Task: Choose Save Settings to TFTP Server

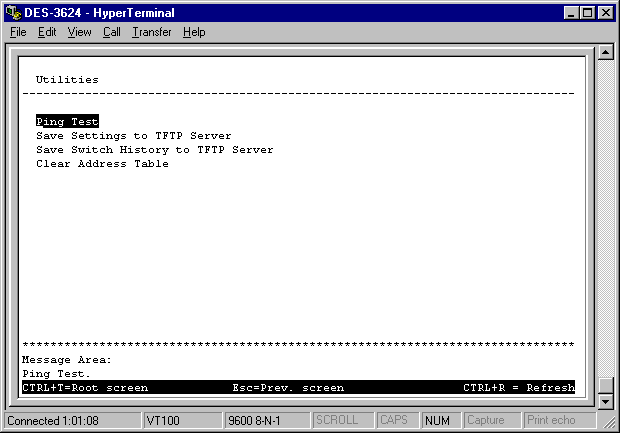Action: [133, 136]
